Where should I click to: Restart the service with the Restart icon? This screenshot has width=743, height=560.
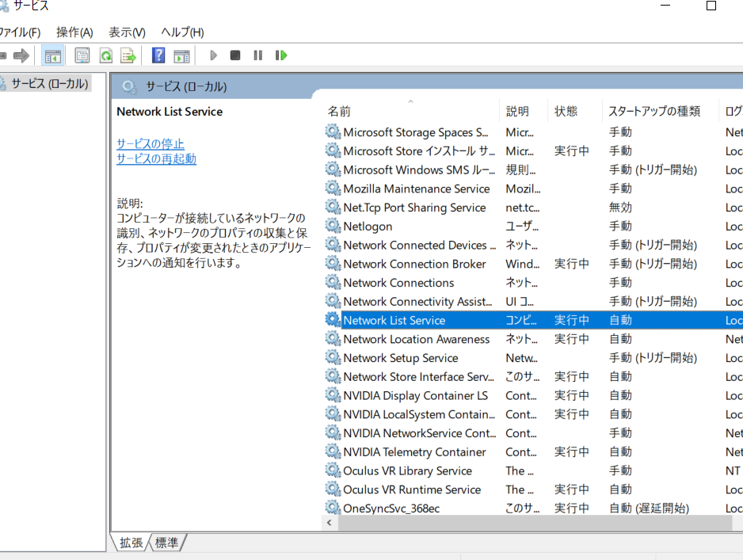[x=280, y=55]
